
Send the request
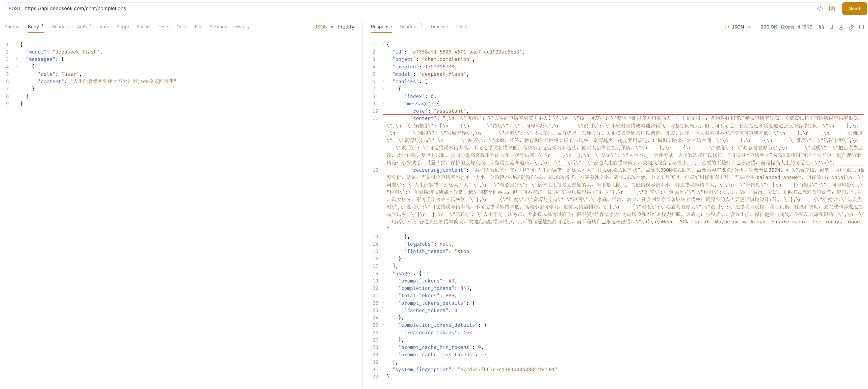854,9
